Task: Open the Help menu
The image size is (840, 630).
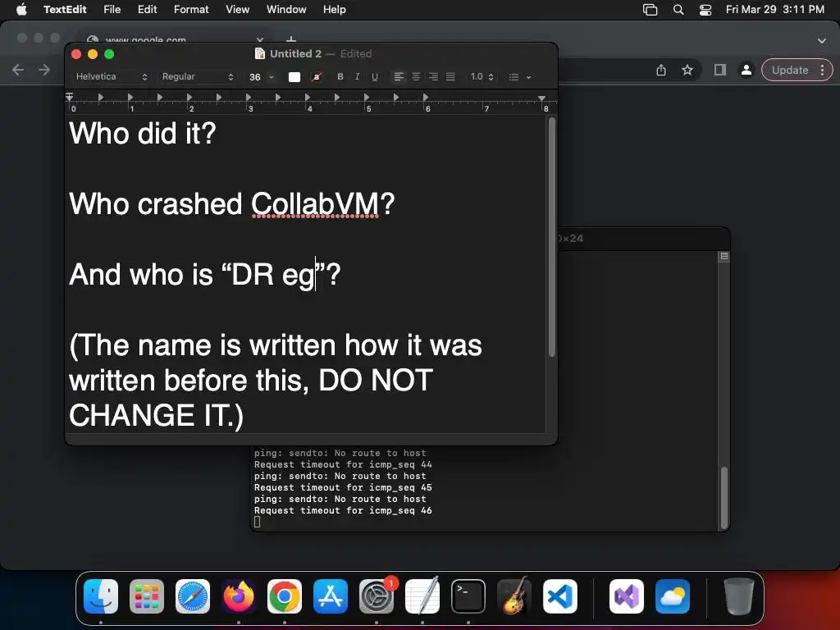Action: (x=335, y=9)
